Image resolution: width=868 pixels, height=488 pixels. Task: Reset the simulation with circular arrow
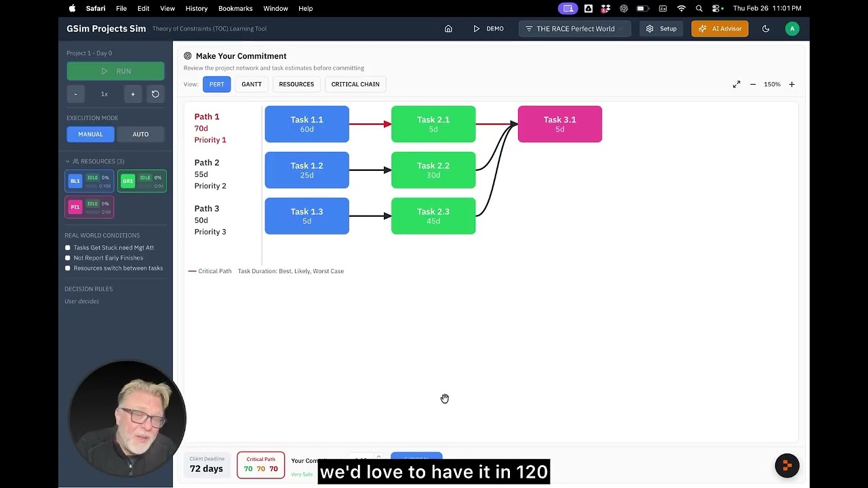pos(155,94)
